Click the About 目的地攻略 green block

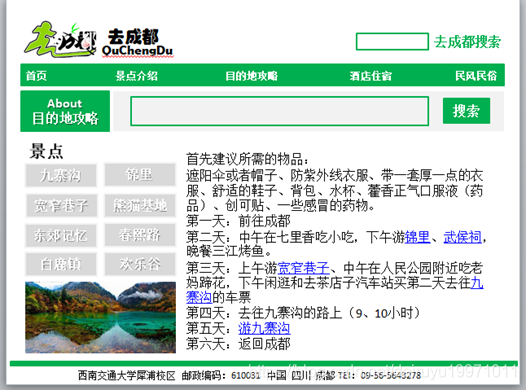coord(65,111)
